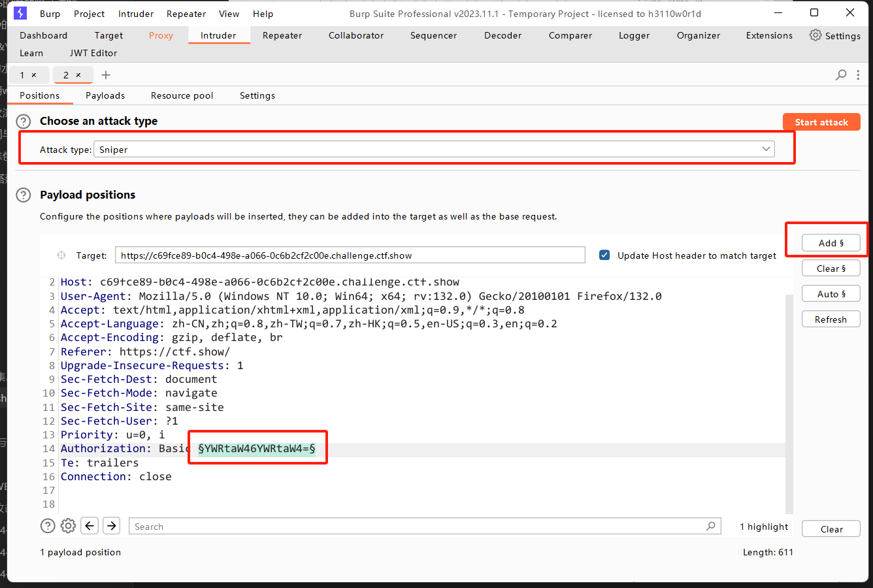
Task: Open the Project menu
Action: point(90,14)
